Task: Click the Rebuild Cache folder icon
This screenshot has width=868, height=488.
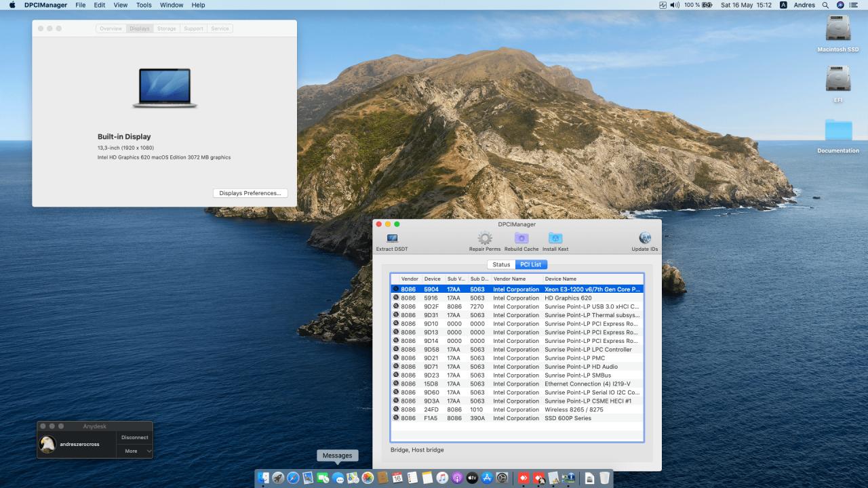Action: click(x=521, y=239)
